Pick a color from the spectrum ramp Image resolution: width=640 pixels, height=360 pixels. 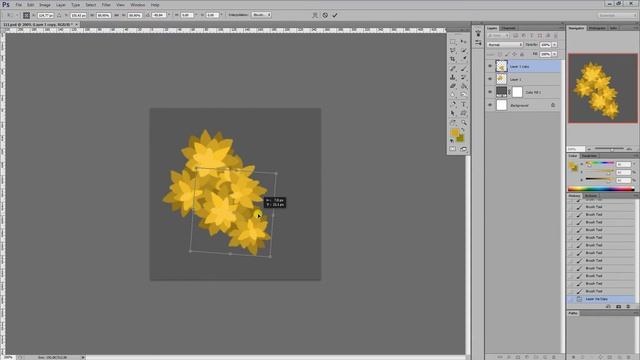click(x=601, y=189)
